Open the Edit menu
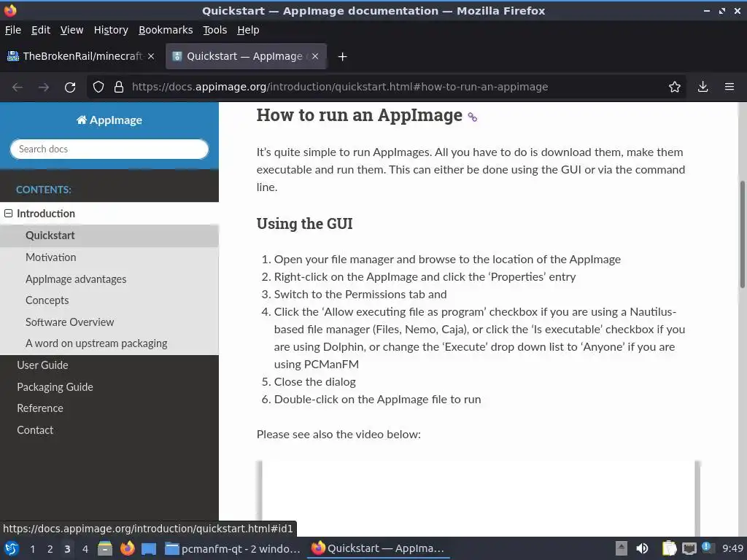Image resolution: width=747 pixels, height=560 pixels. pos(41,30)
